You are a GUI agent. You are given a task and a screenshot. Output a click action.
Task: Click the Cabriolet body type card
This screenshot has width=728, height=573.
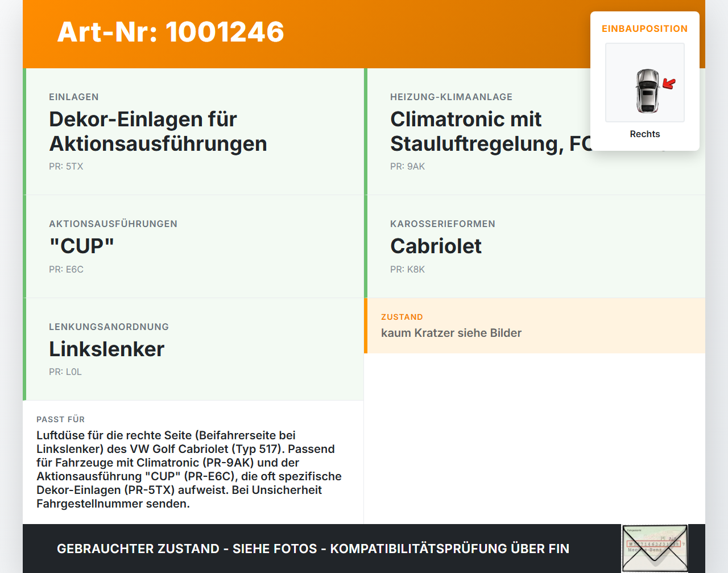(535, 246)
